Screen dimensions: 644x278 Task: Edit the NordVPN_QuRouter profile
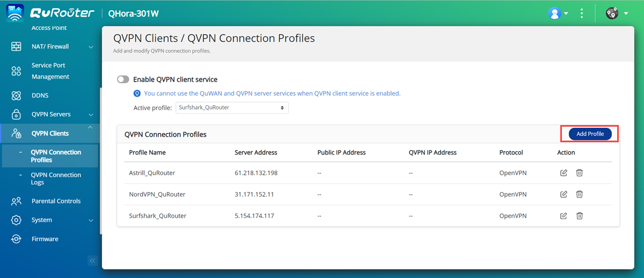coord(563,194)
